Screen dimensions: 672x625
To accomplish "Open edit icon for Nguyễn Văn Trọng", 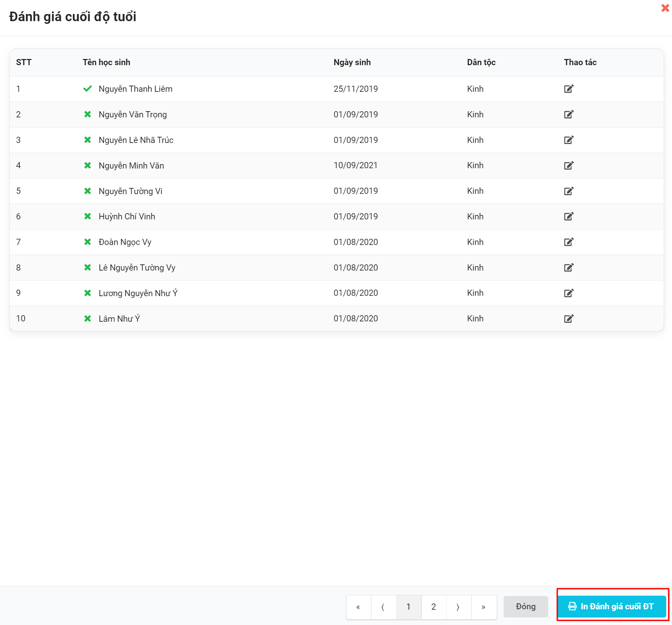I will coord(568,114).
